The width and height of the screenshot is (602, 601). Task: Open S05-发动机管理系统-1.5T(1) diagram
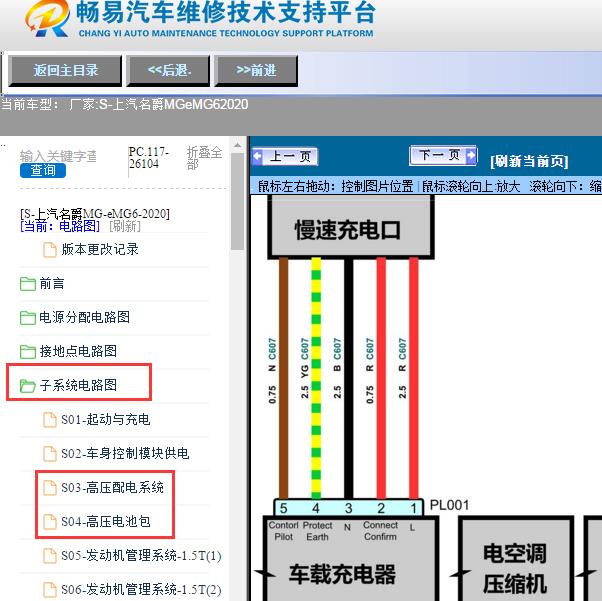point(141,556)
